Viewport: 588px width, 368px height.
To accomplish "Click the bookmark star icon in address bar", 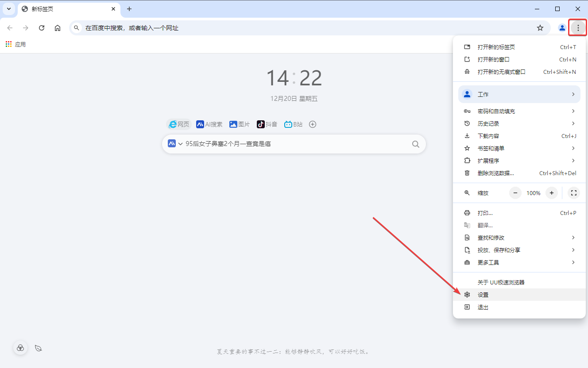I will pos(540,28).
